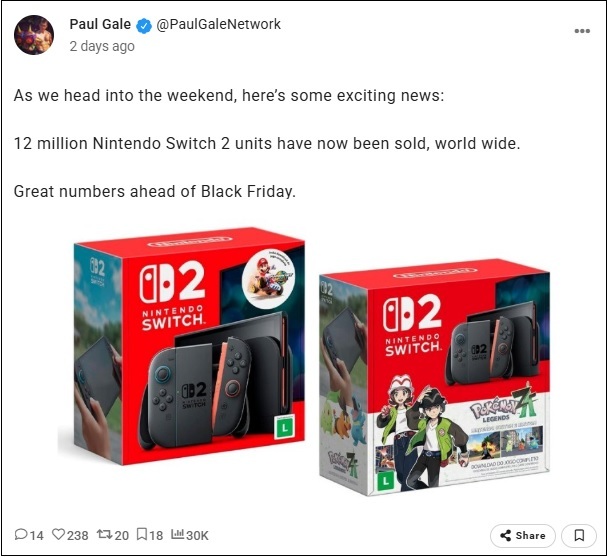The height and width of the screenshot is (557, 607).
Task: View post analytics bar chart icon
Action: (x=177, y=534)
